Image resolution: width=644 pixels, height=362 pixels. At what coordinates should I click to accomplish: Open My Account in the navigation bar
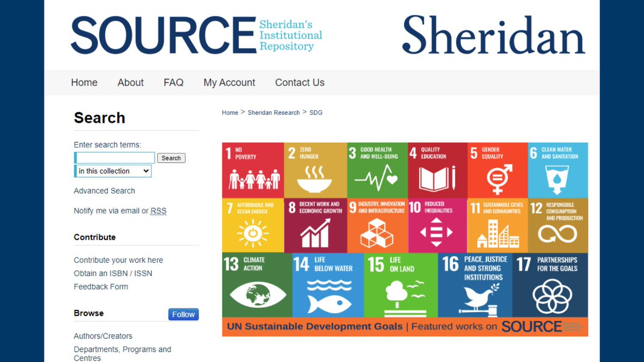pos(229,83)
